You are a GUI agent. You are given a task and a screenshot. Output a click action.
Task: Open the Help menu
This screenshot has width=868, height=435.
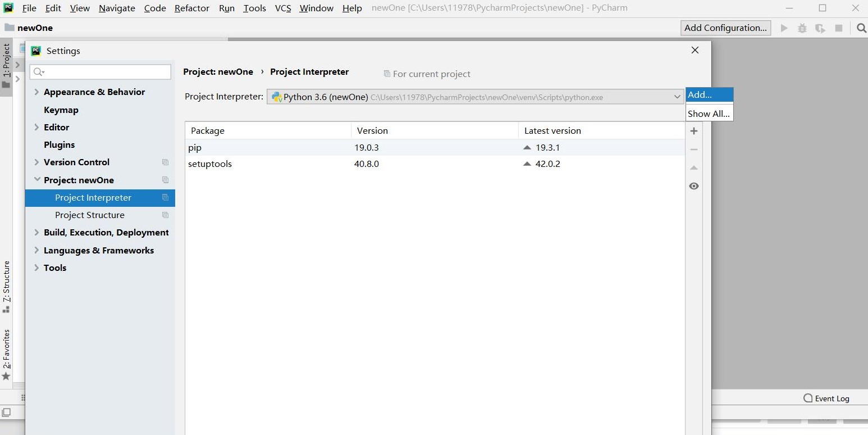point(352,8)
